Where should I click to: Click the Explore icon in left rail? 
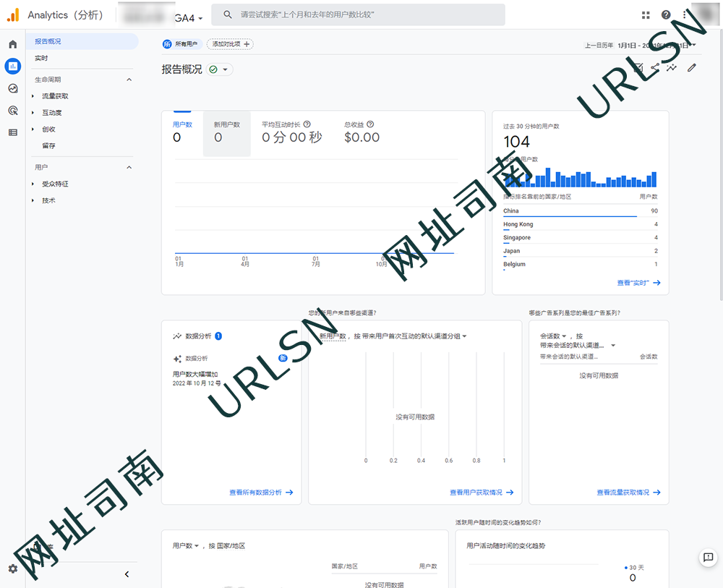pos(12,88)
